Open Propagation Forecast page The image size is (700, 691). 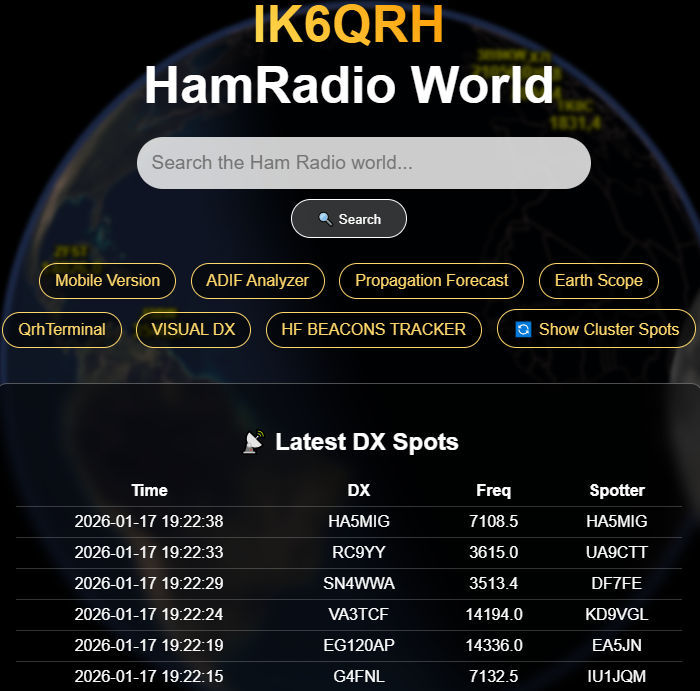pyautogui.click(x=431, y=281)
